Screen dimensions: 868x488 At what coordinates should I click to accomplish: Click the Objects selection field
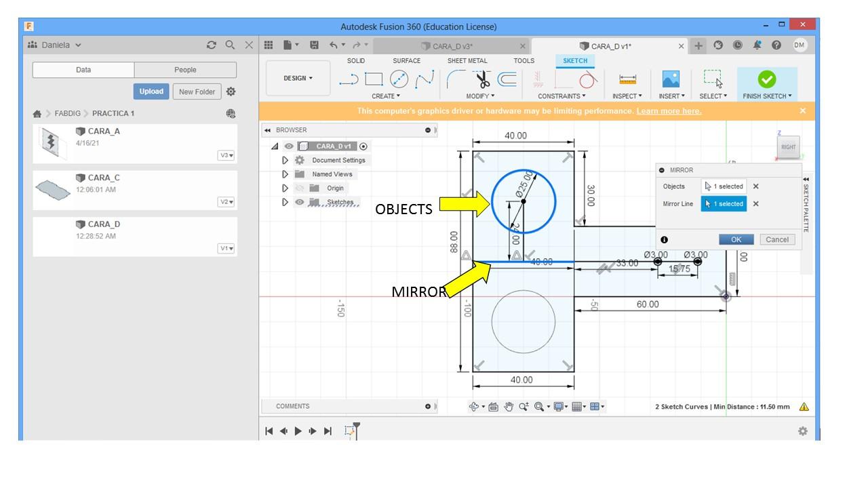coord(724,186)
